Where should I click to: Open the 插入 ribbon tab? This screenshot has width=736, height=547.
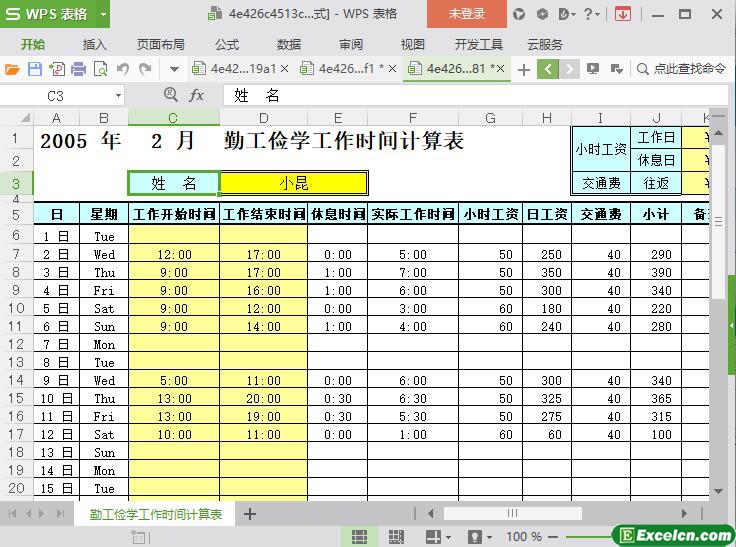[x=95, y=45]
